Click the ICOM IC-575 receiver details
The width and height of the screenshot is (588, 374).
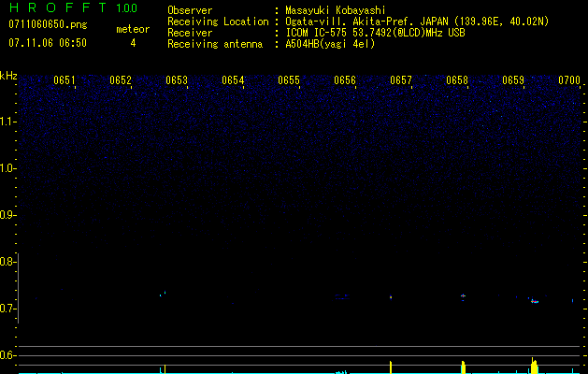point(376,33)
